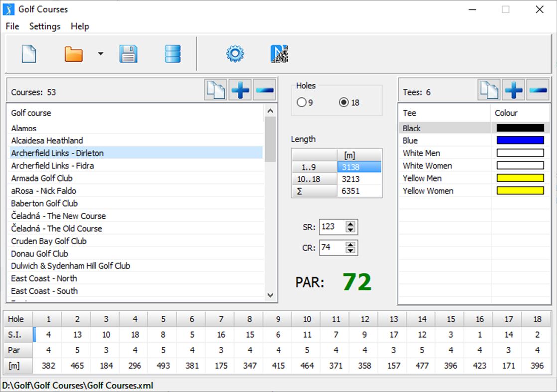
Task: Select the 9 holes radio button
Action: [x=301, y=101]
